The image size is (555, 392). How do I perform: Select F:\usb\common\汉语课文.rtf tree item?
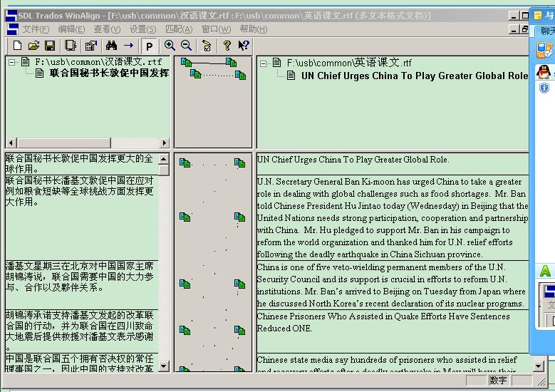coord(98,62)
